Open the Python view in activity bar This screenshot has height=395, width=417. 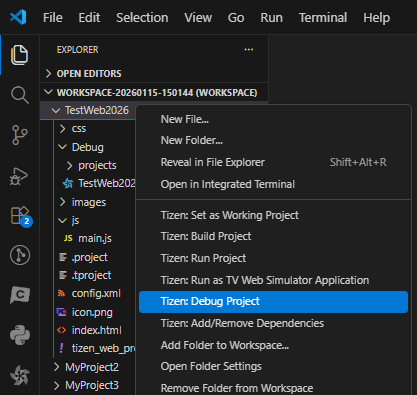point(20,335)
